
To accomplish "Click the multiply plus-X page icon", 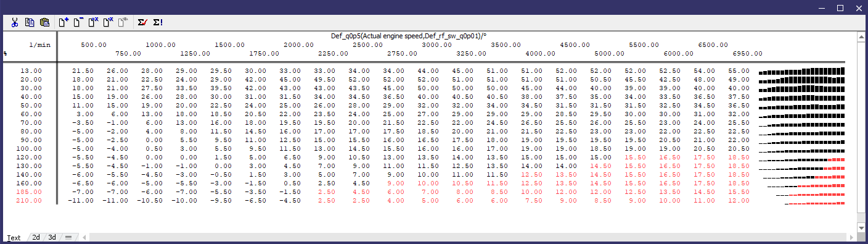I will (x=108, y=22).
